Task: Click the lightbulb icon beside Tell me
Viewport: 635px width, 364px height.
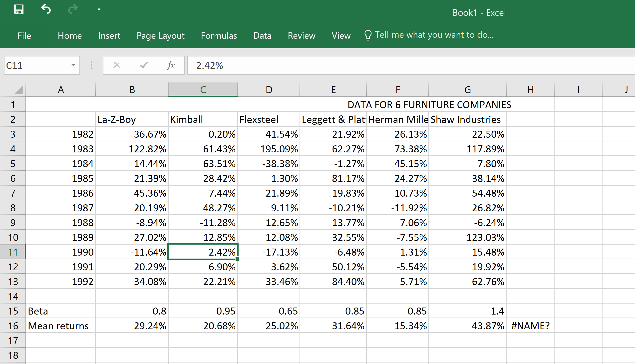Action: [x=368, y=35]
